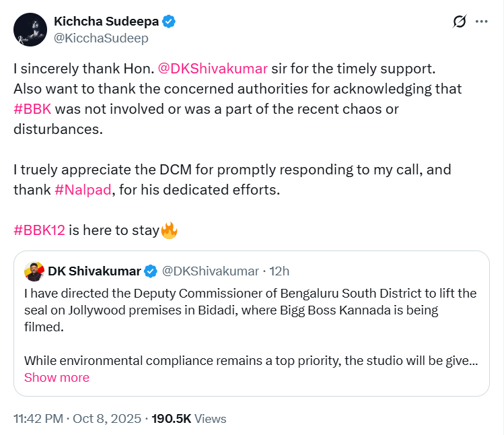Open the @DKShivakumar mention link
Image resolution: width=504 pixels, height=435 pixels.
tap(213, 69)
